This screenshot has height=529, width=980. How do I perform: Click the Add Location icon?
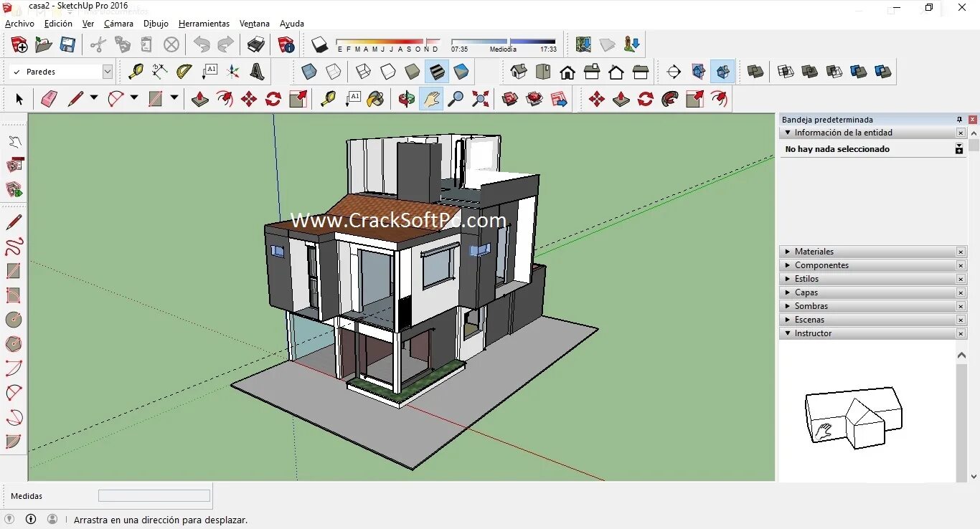583,45
